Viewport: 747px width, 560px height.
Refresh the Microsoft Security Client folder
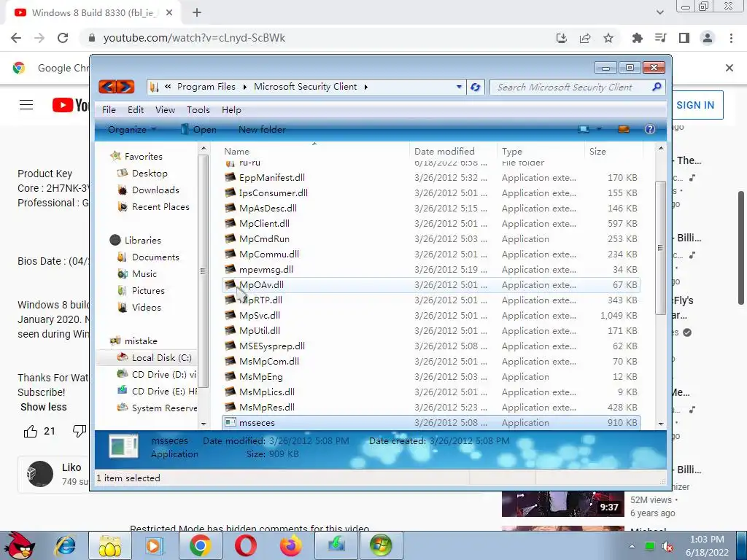click(x=475, y=87)
